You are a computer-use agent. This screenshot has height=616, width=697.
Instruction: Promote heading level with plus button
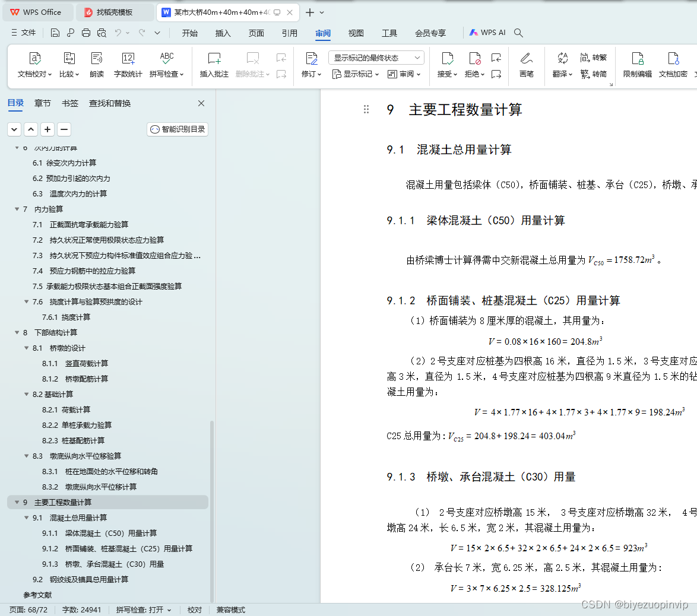(x=47, y=129)
